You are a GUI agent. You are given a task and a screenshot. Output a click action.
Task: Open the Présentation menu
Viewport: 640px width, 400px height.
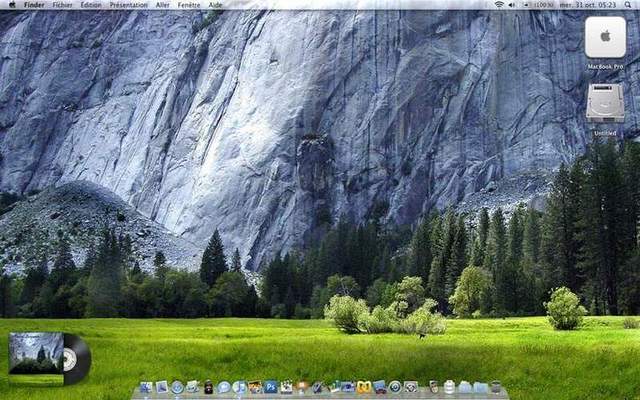128,5
